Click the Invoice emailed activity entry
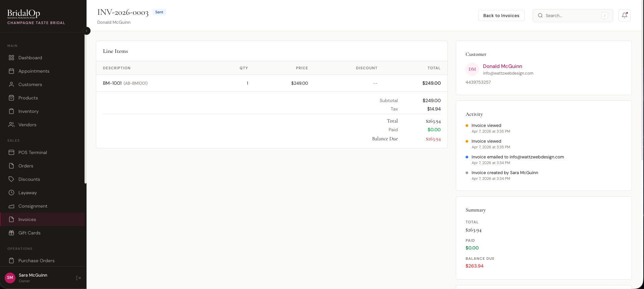644x289 pixels. coord(518,160)
